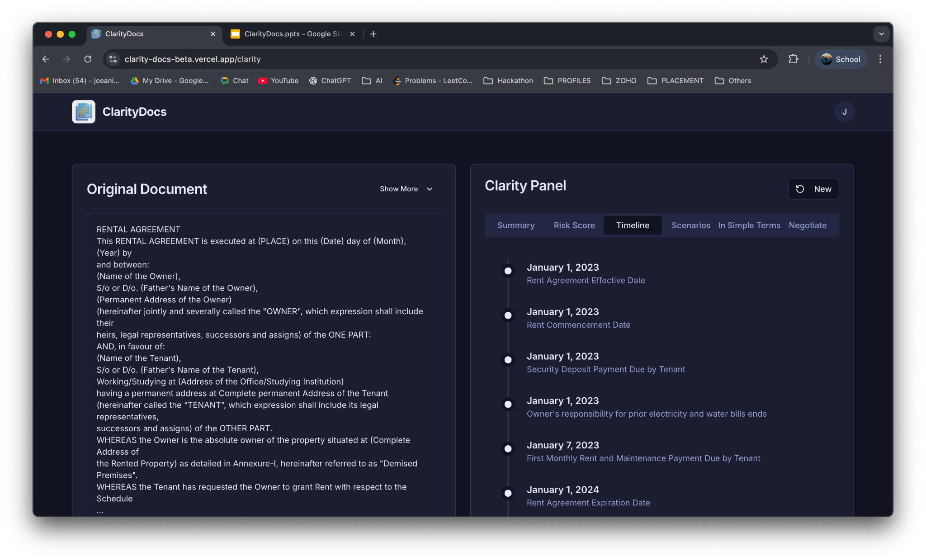Go back with the back arrow

46,59
